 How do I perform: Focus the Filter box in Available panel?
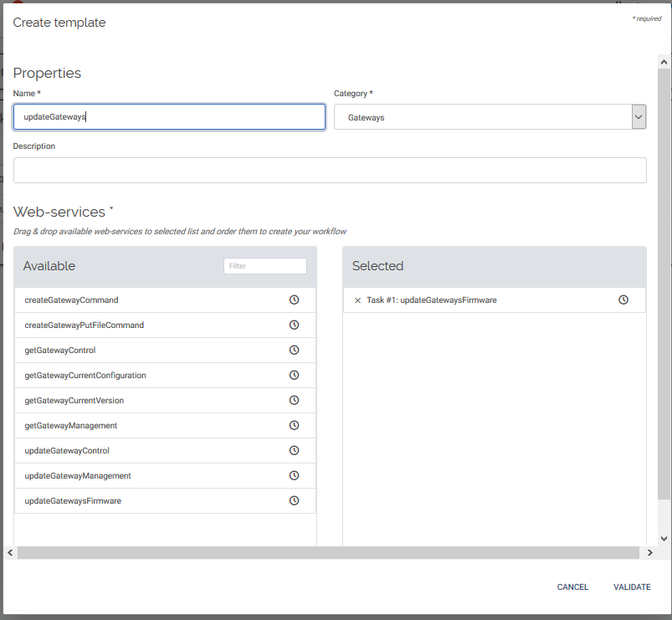(264, 266)
